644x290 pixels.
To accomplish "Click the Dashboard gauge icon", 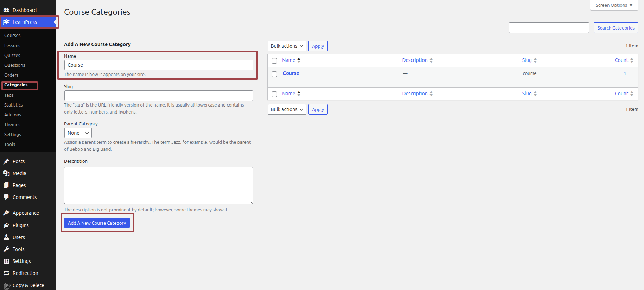I will [6, 10].
